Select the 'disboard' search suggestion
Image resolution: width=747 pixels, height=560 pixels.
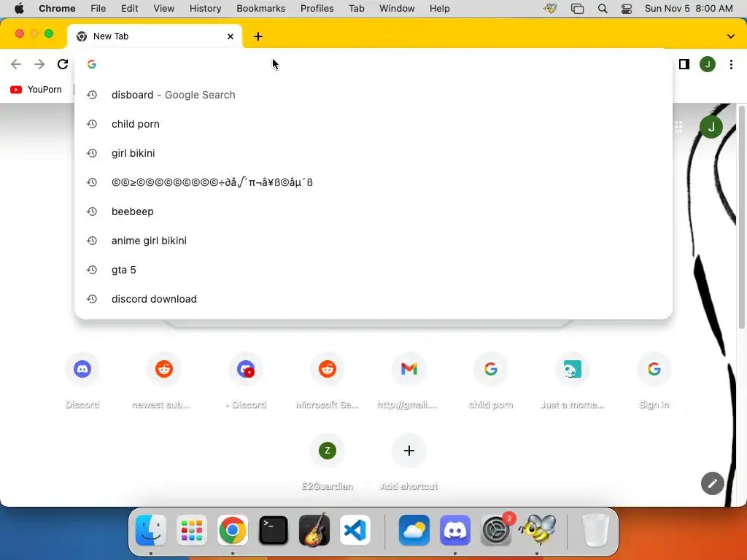click(373, 95)
